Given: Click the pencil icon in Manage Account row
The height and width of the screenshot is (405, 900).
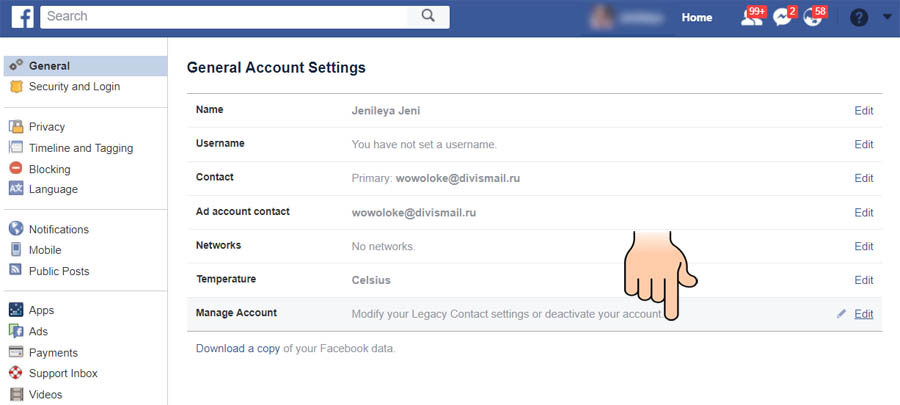Looking at the screenshot, I should (x=841, y=314).
